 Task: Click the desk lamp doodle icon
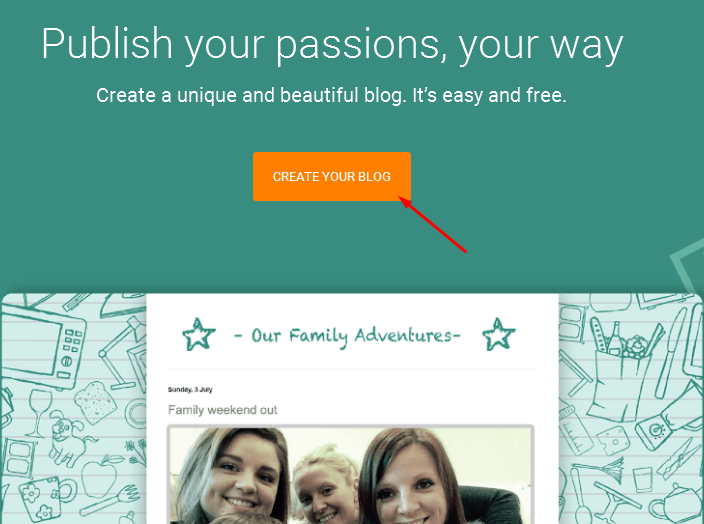tap(122, 353)
